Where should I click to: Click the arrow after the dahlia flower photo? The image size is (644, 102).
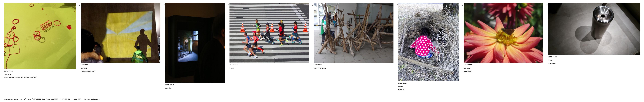(x=546, y=5)
